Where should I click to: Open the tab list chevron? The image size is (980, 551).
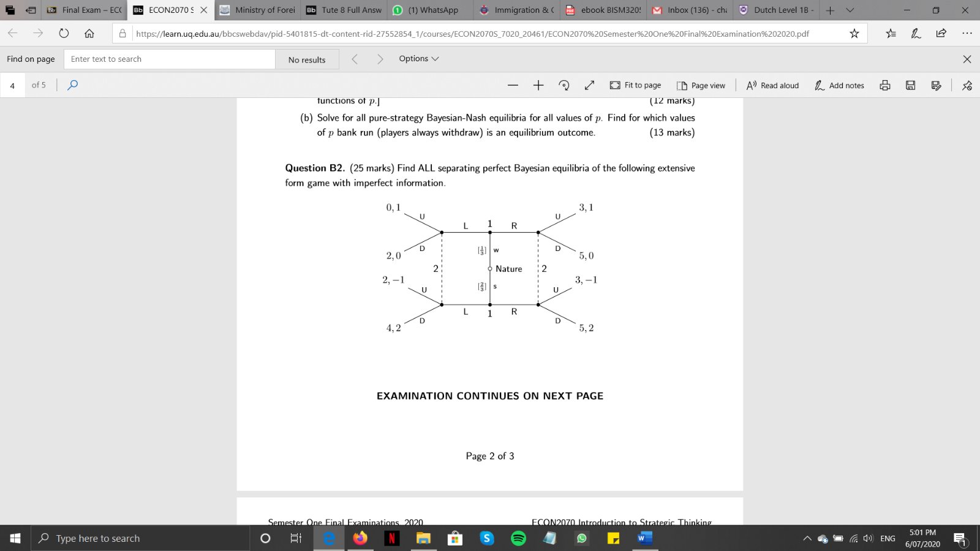pyautogui.click(x=851, y=10)
